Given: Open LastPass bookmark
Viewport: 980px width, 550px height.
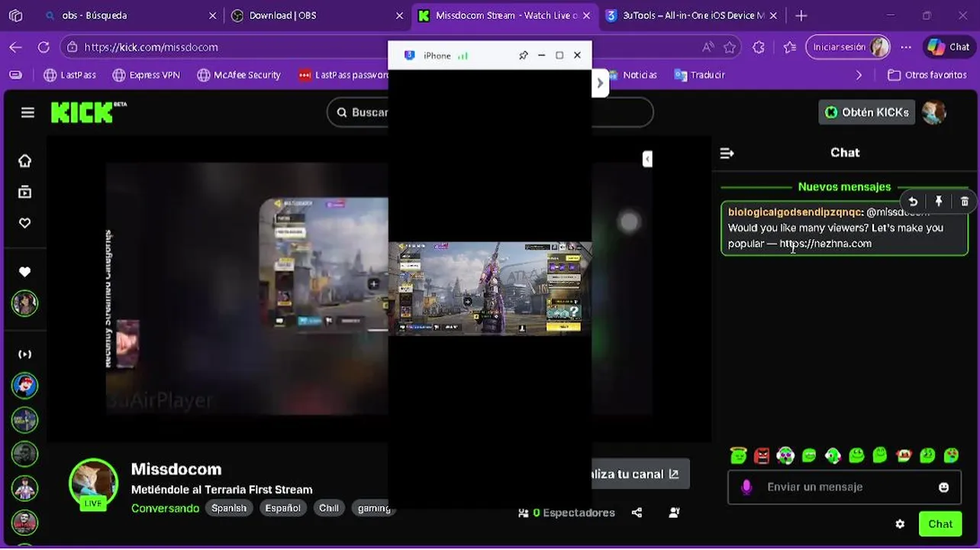Looking at the screenshot, I should 69,75.
